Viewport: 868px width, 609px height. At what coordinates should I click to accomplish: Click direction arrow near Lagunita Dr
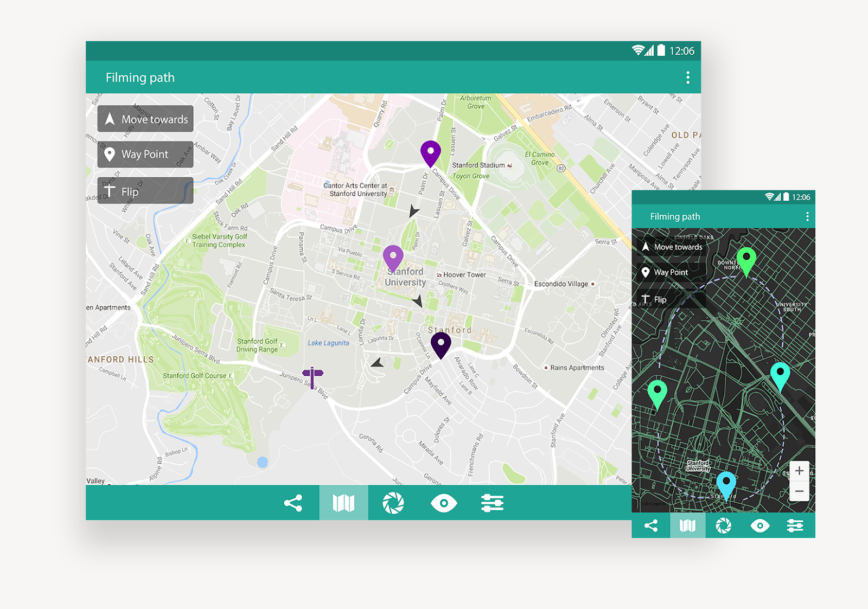click(378, 362)
